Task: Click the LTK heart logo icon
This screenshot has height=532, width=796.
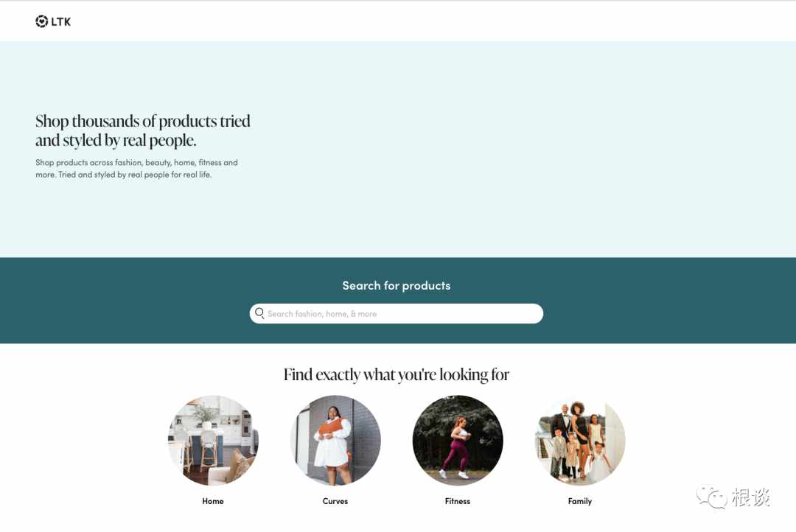Action: 41,21
